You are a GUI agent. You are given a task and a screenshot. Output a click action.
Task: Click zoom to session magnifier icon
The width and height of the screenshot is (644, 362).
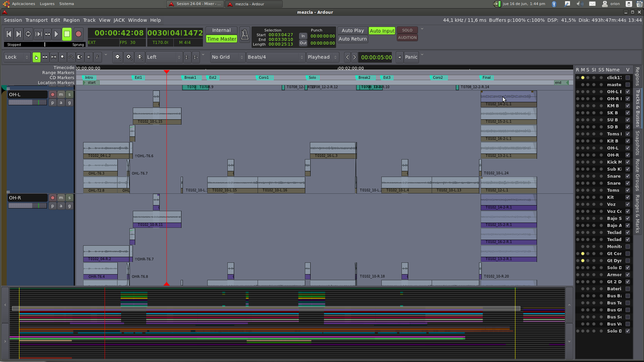click(x=140, y=57)
